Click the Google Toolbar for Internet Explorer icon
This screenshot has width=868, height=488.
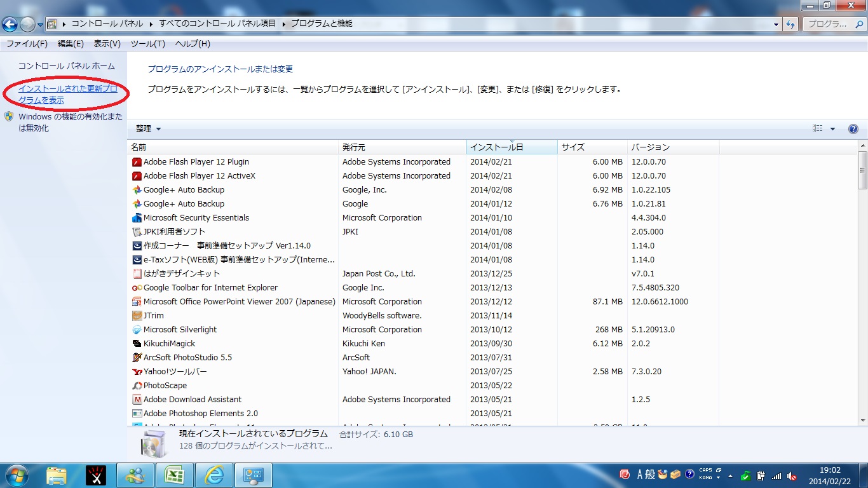(x=137, y=288)
